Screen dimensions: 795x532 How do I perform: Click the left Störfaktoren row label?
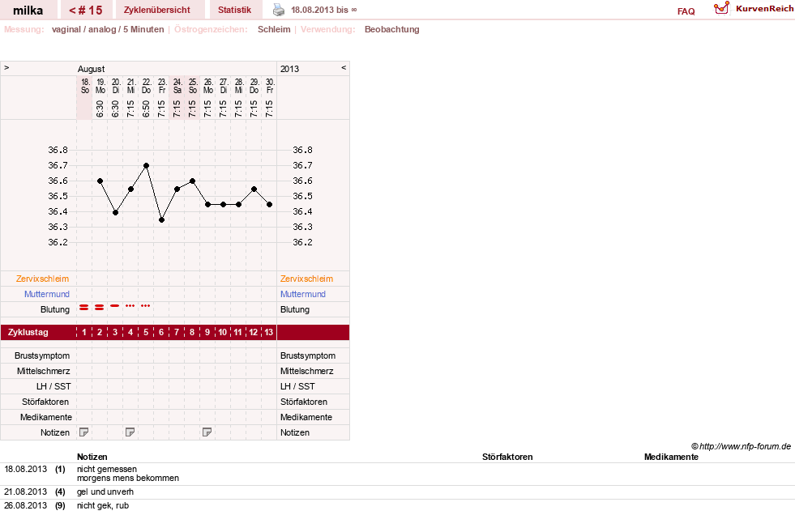tap(45, 402)
